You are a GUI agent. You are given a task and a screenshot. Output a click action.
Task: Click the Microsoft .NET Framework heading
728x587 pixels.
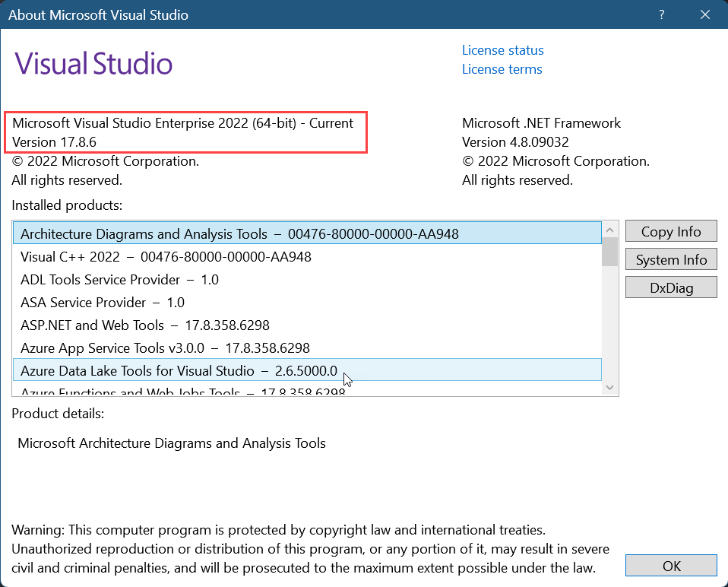[x=541, y=123]
